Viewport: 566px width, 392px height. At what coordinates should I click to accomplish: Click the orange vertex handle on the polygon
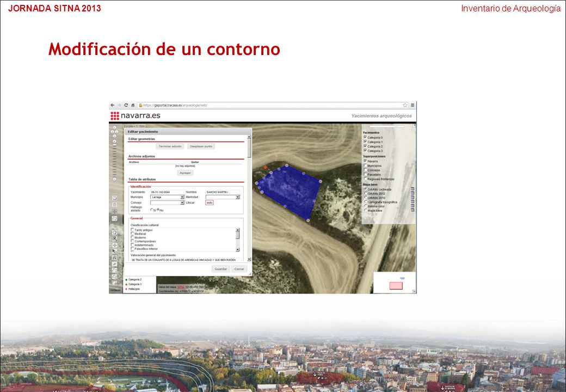266,167
